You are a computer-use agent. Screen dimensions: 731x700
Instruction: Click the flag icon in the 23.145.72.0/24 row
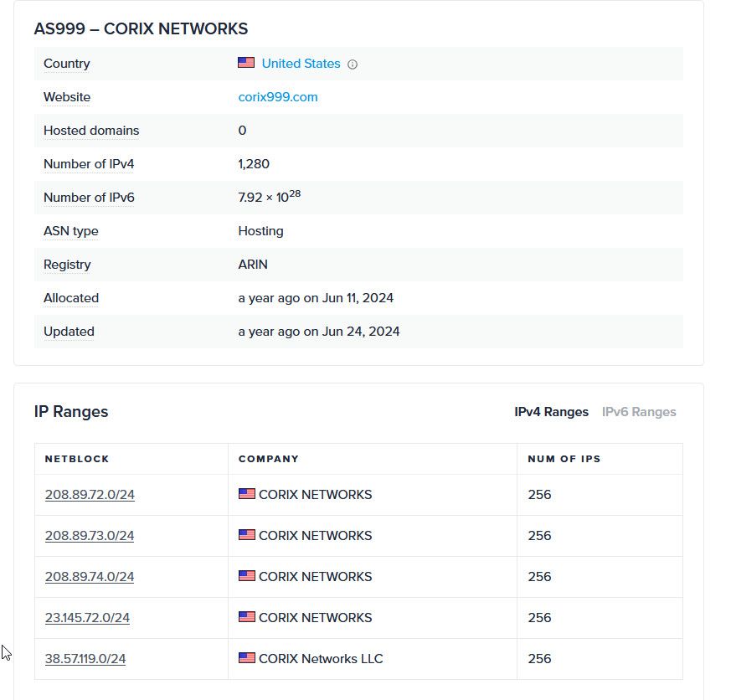[x=247, y=616]
